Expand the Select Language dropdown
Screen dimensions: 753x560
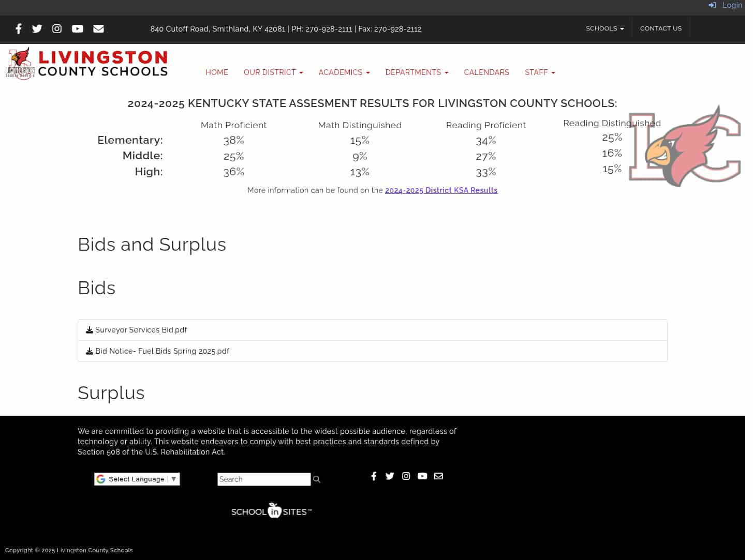click(x=137, y=479)
